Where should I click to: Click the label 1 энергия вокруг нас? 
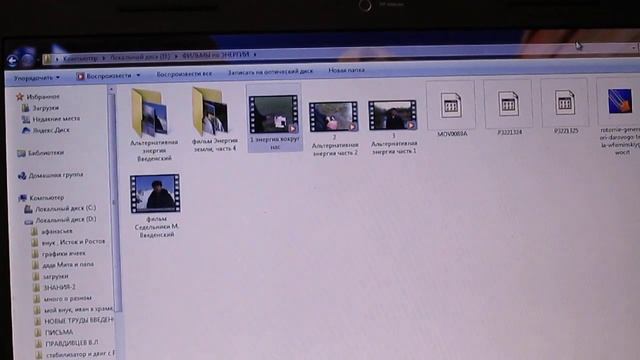pyautogui.click(x=275, y=143)
